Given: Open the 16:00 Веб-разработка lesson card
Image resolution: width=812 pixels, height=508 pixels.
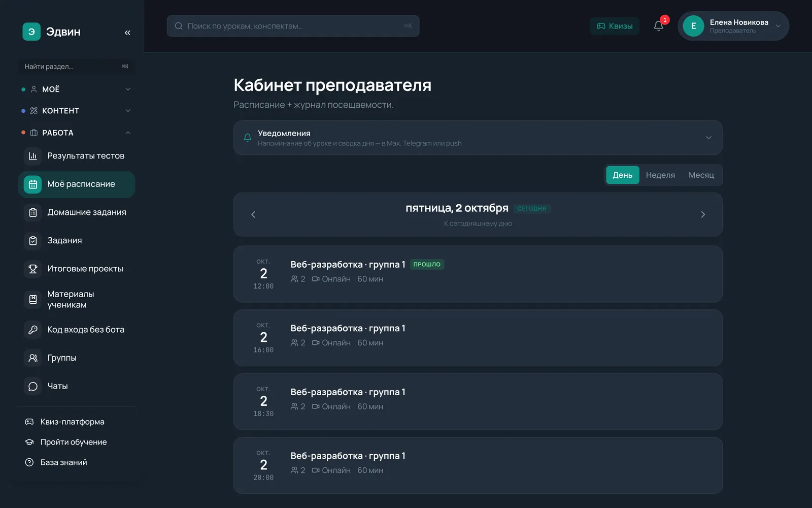Looking at the screenshot, I should tap(478, 338).
